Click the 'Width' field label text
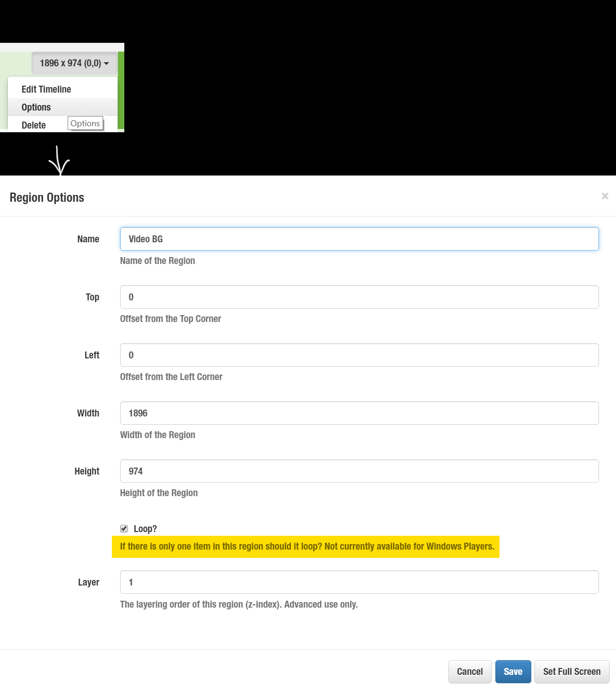Viewport: 616px width, 691px height. (88, 413)
